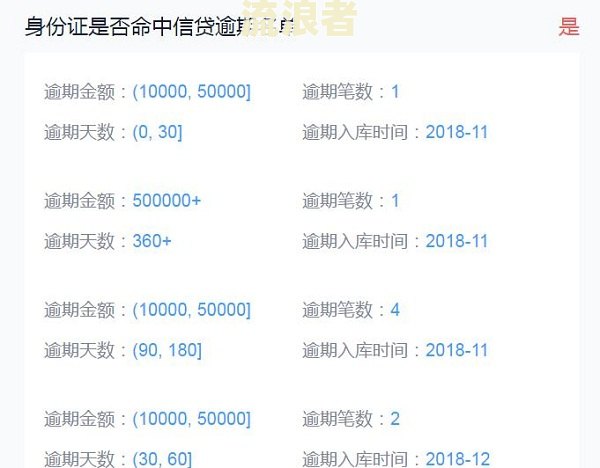
Task: Click the 逾期笔数 value 4
Action: coord(395,310)
